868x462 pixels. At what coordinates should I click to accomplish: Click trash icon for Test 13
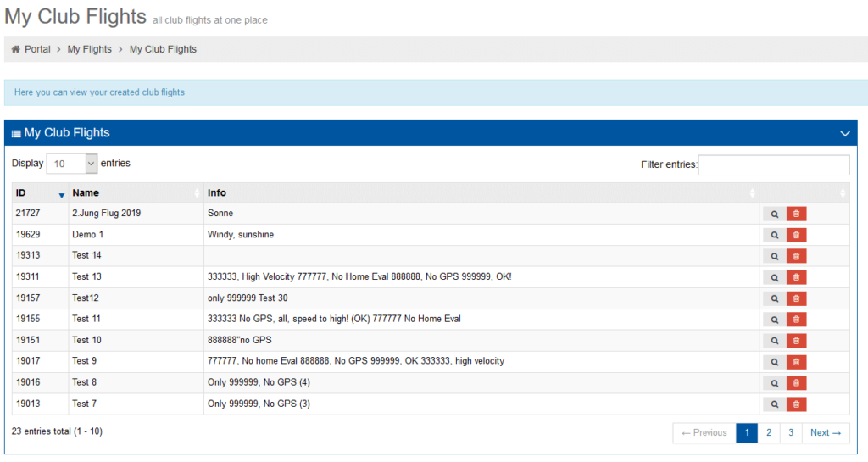tap(796, 277)
